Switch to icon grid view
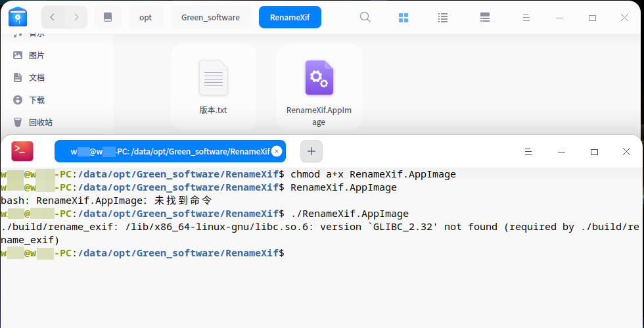 403,18
